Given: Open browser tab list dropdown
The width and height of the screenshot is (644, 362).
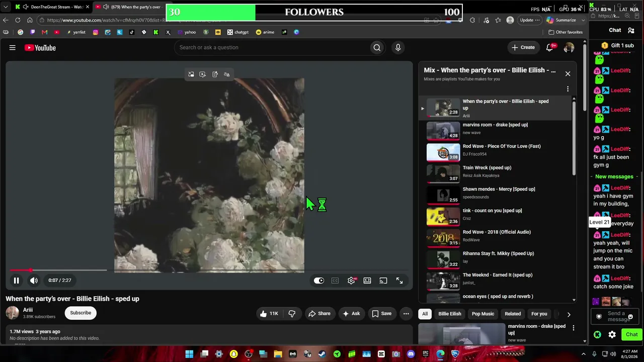Looking at the screenshot, I should pyautogui.click(x=6, y=7).
